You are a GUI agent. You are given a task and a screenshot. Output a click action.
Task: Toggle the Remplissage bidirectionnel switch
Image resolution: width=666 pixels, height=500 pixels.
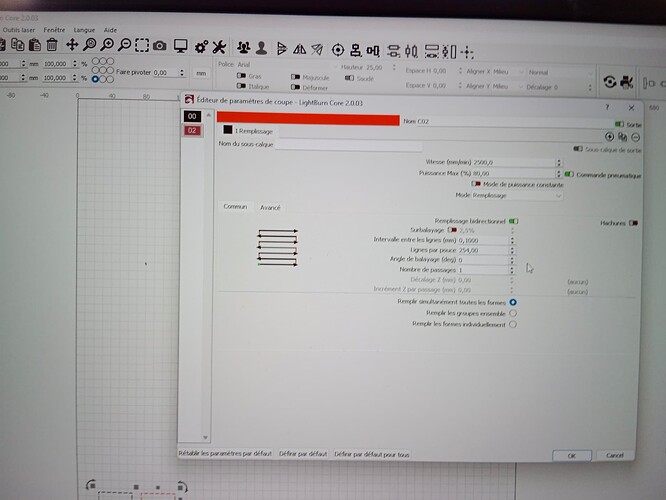pyautogui.click(x=513, y=221)
